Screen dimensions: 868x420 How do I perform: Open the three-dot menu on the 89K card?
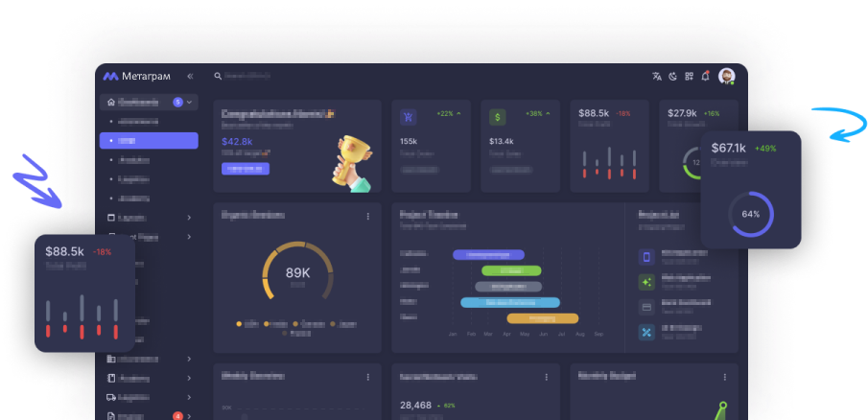(367, 217)
